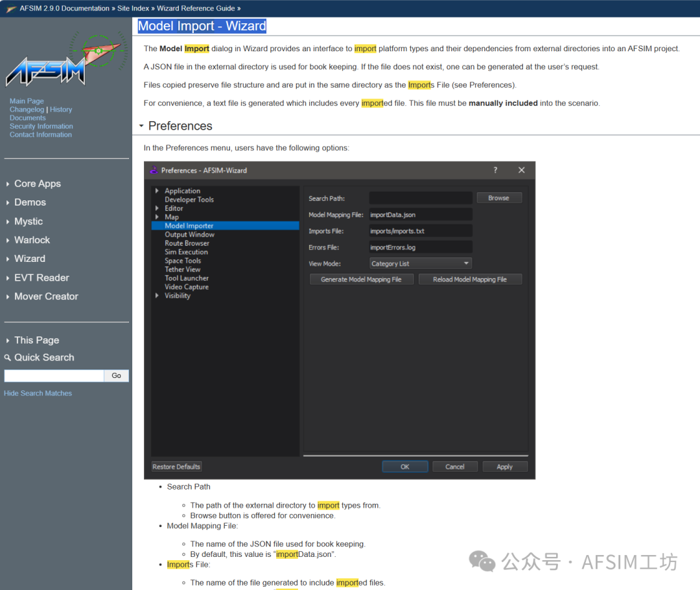Viewport: 700px width, 590px height.
Task: Click the small AFSIM icon in breadcrumb bar
Action: pyautogui.click(x=11, y=8)
